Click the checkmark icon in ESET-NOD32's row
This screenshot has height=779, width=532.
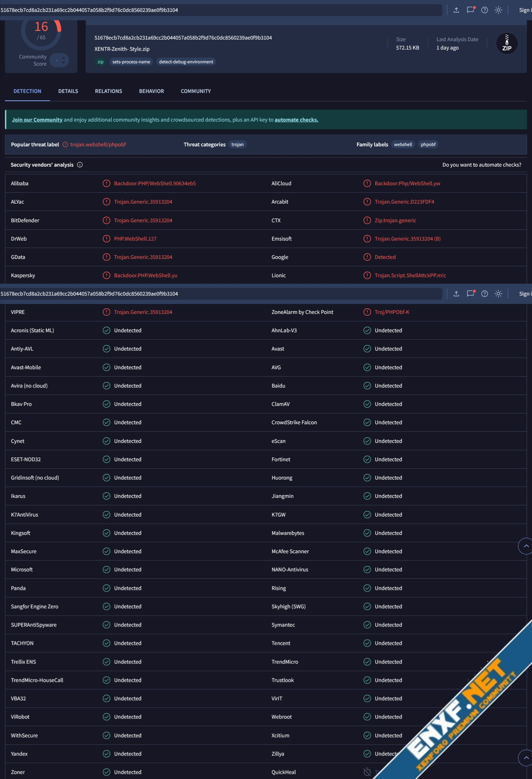(106, 460)
